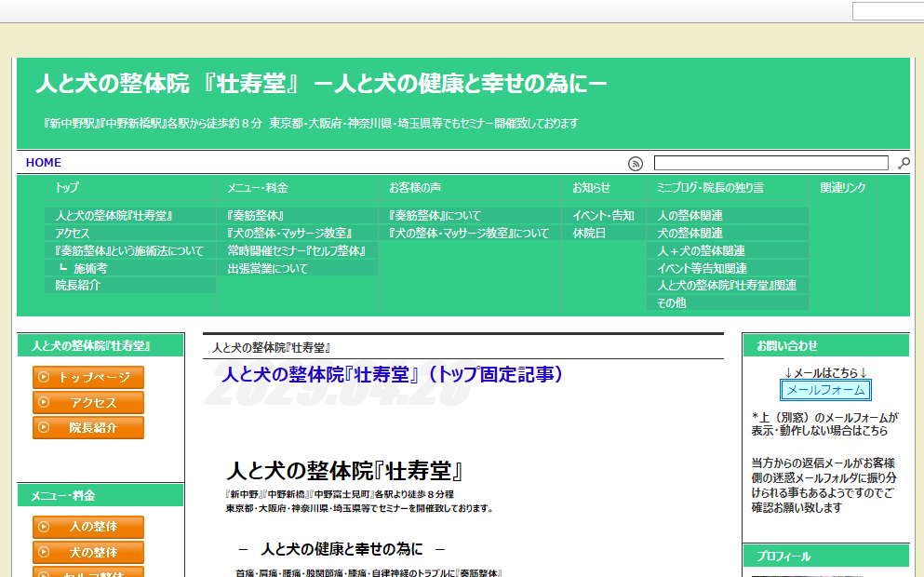924x577 pixels.
Task: Open 人と犬の整体院『壮寿堂』 under the トップ menu
Action: 130,216
